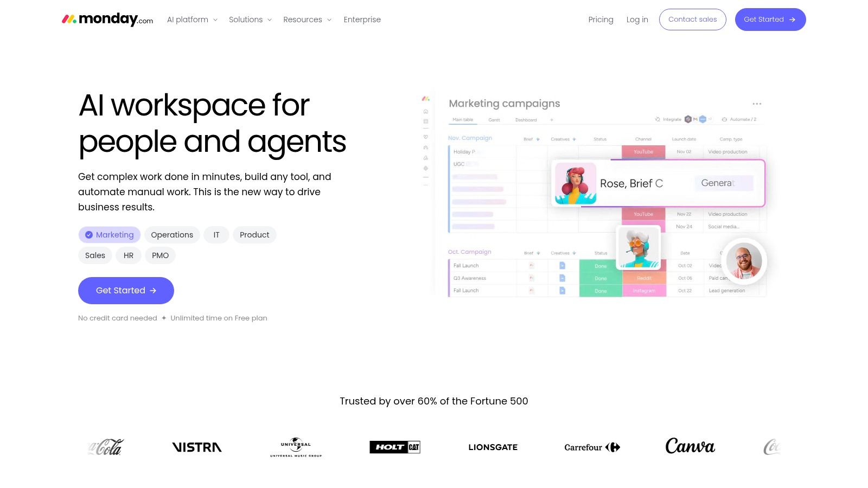This screenshot has width=868, height=488.
Task: Click the Universal Music Group logo
Action: (296, 447)
